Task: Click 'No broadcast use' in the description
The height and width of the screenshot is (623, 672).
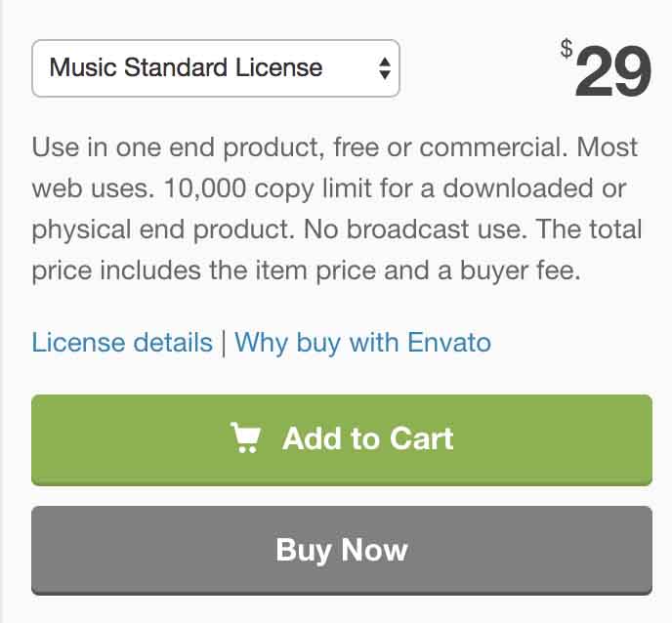Action: pos(415,229)
